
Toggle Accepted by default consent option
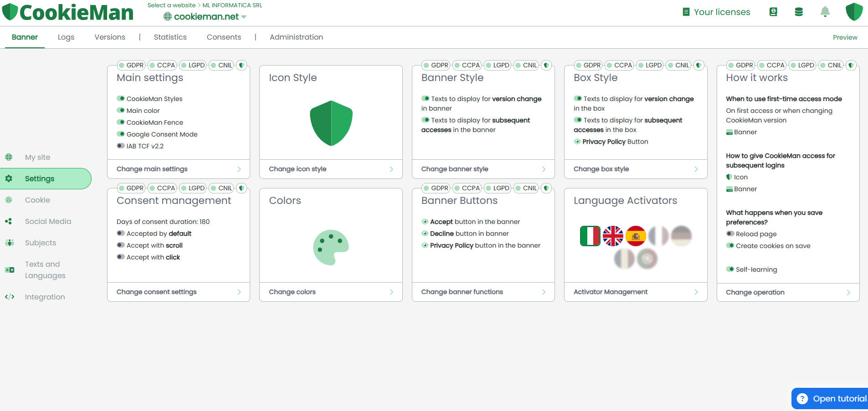pos(120,233)
